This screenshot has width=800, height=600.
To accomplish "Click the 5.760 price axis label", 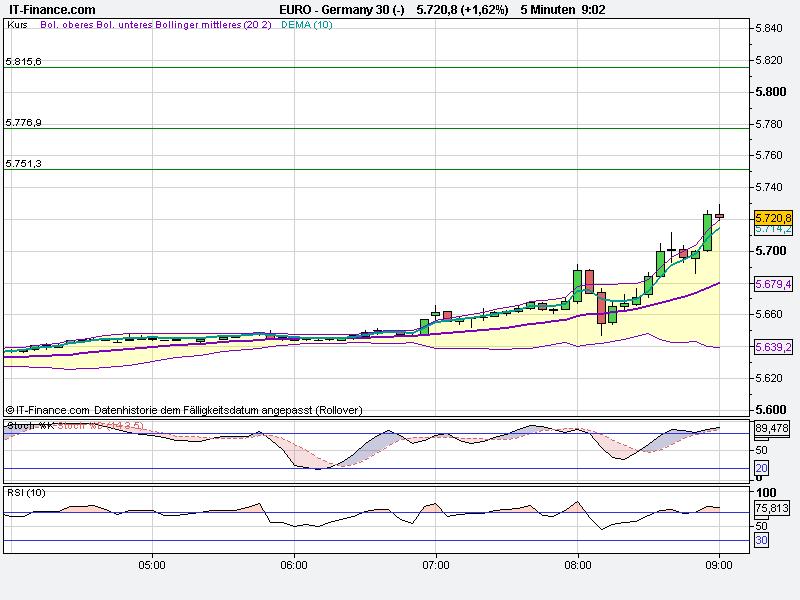I will tap(769, 155).
